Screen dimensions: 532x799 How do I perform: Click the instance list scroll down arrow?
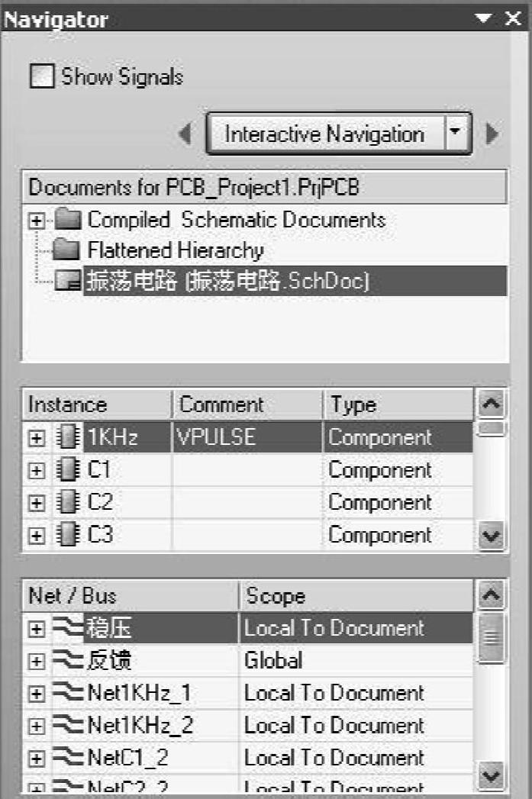point(492,536)
